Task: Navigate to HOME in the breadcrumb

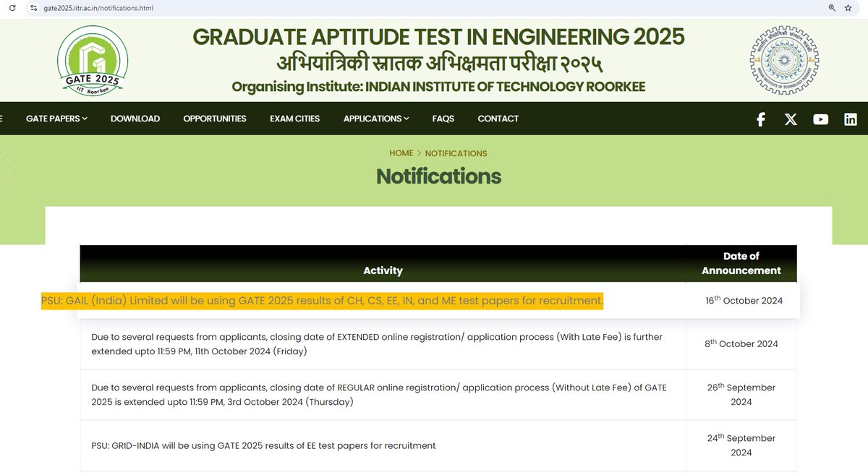Action: [401, 153]
